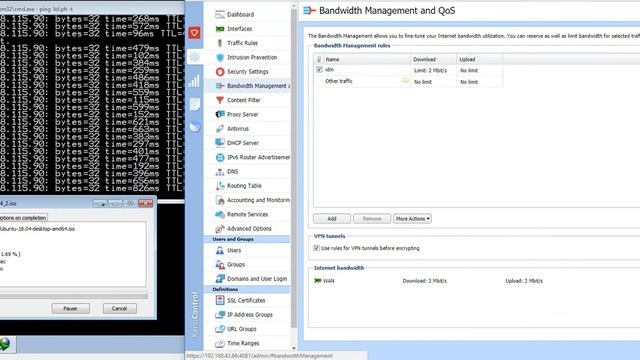This screenshot has height=360, width=640.
Task: Click the WAN interface icon
Action: (318, 280)
